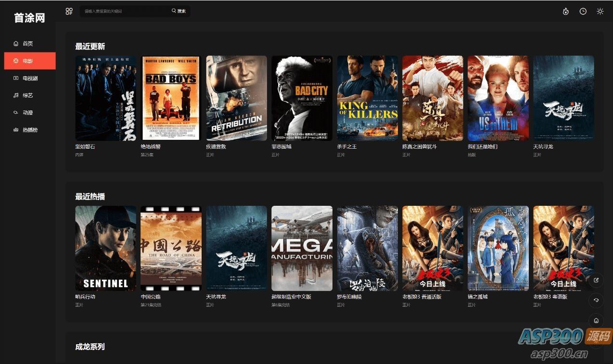Open 电视剧 sidebar section
This screenshot has height=364, width=613.
coord(30,78)
